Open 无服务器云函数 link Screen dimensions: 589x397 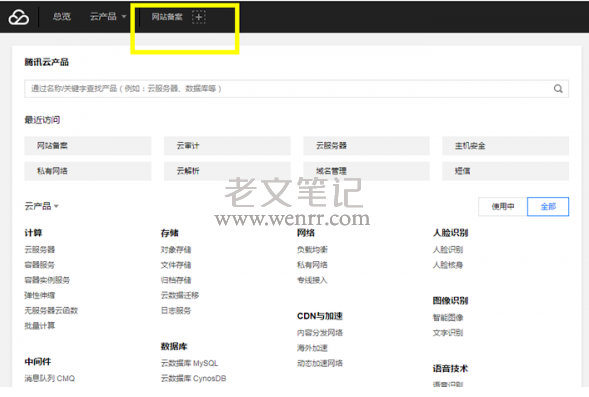tap(51, 311)
